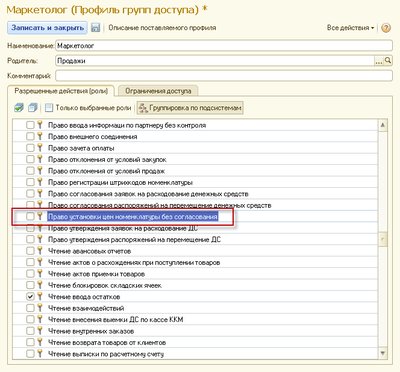The width and height of the screenshot is (400, 372).
Task: Click key icon of Право отклонения от условий закупок
Action: (x=40, y=159)
